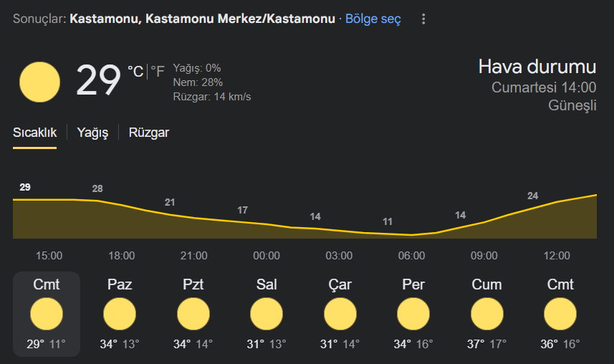Select Pzt (Monday) forecast sun icon

tap(193, 314)
